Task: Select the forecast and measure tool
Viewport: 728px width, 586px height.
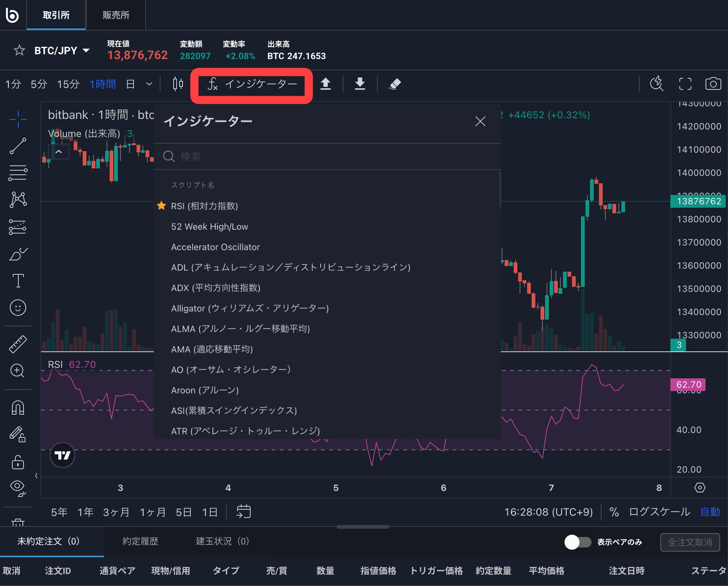Action: (18, 227)
